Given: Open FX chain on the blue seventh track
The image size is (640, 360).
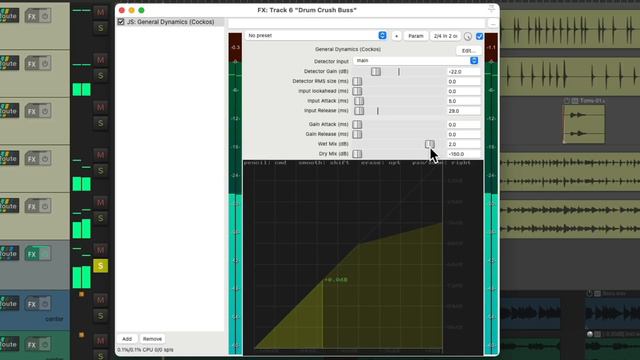Looking at the screenshot, I should (31, 304).
